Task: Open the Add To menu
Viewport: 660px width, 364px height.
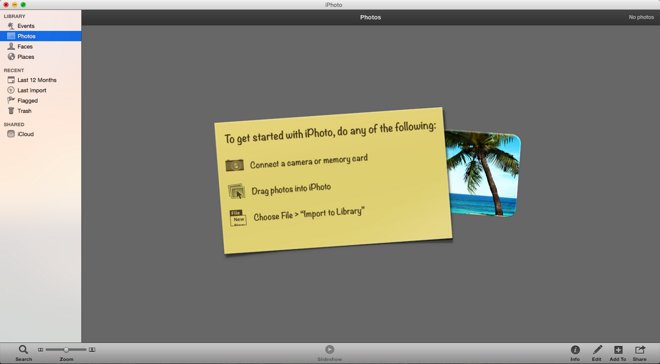Action: click(618, 350)
